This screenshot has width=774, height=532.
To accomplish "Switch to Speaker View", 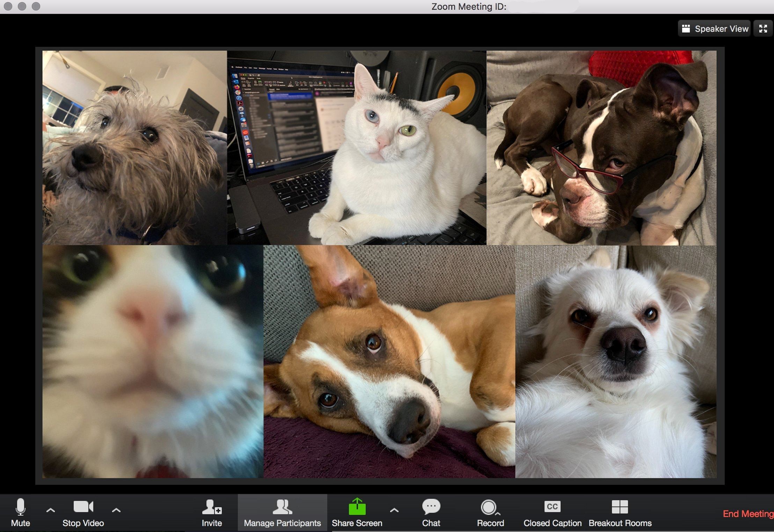I will point(714,29).
